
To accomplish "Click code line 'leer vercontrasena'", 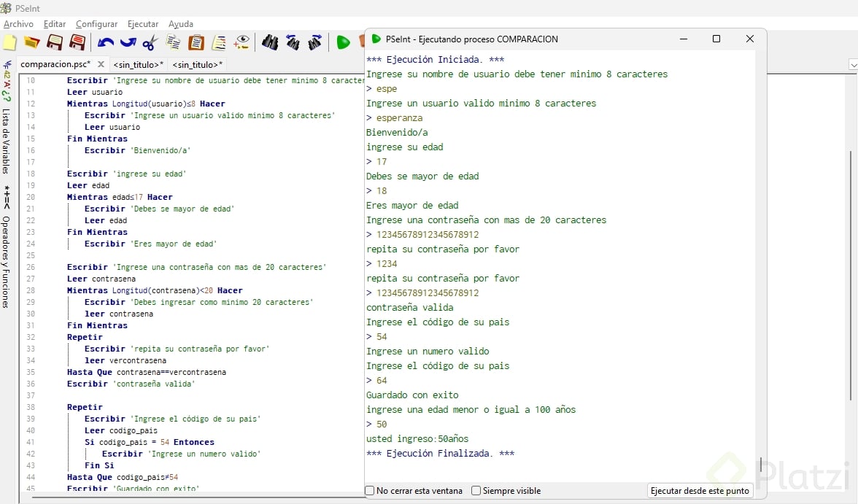I will click(125, 360).
